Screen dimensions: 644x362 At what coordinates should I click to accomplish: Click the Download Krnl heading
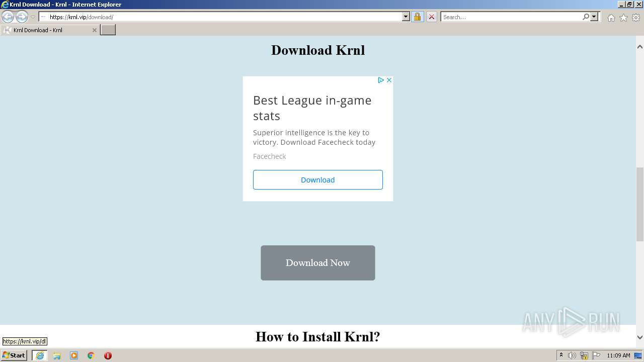click(318, 50)
